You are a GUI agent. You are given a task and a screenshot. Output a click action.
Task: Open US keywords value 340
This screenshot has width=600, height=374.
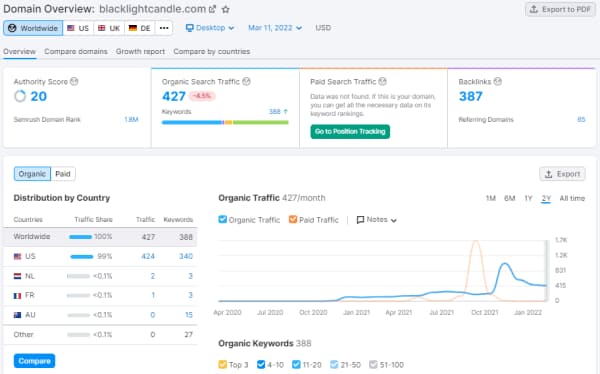186,256
